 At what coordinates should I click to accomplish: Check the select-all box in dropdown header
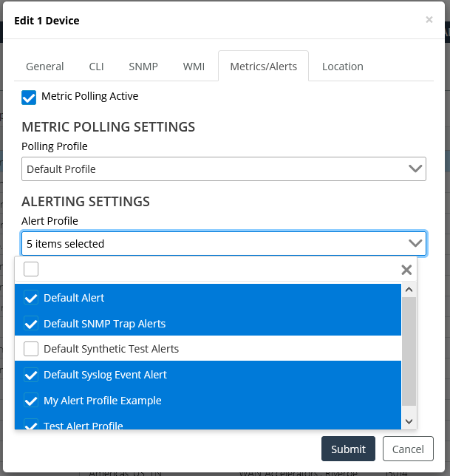pos(31,269)
